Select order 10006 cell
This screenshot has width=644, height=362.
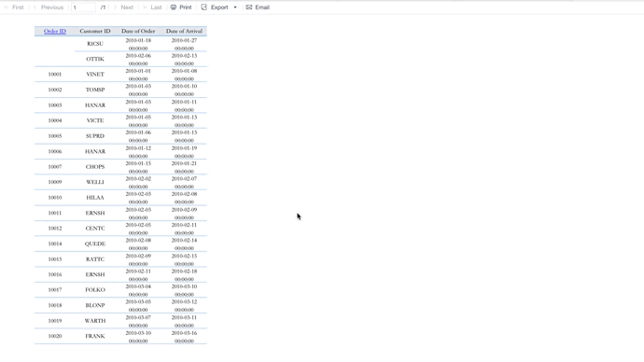pos(55,151)
